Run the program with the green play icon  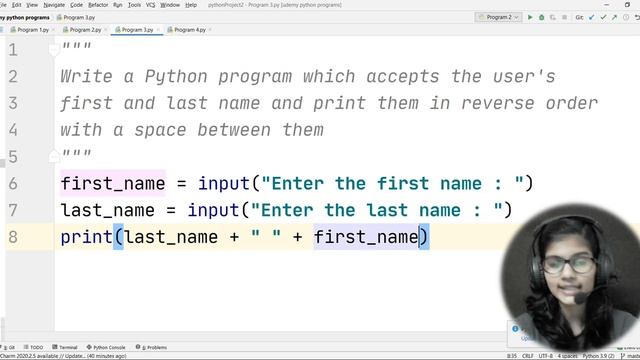coord(530,18)
